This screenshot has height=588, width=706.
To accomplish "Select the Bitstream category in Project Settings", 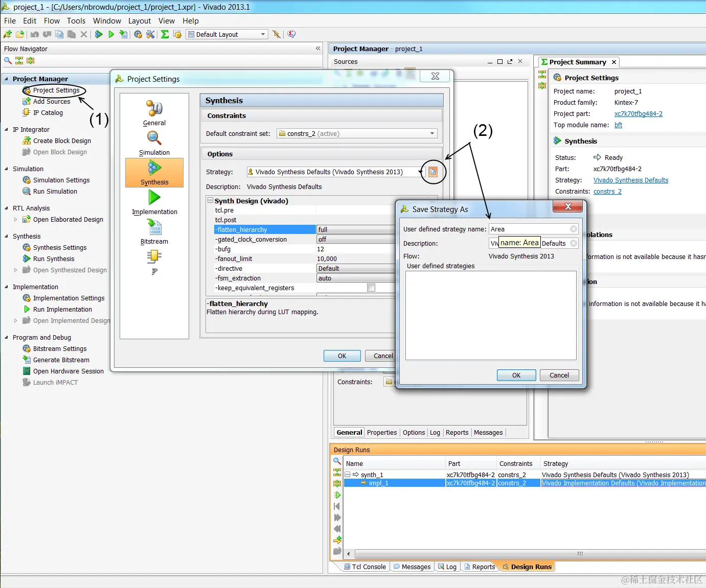I will [x=154, y=232].
